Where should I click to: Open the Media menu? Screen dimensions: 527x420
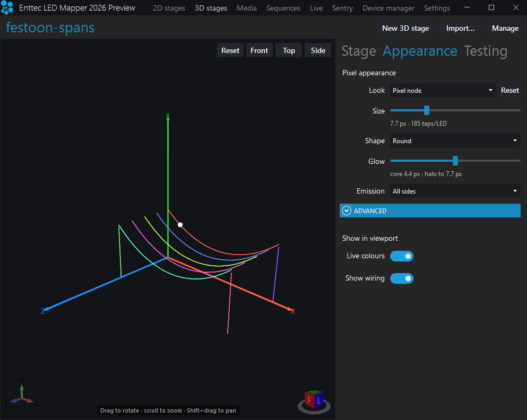(247, 8)
